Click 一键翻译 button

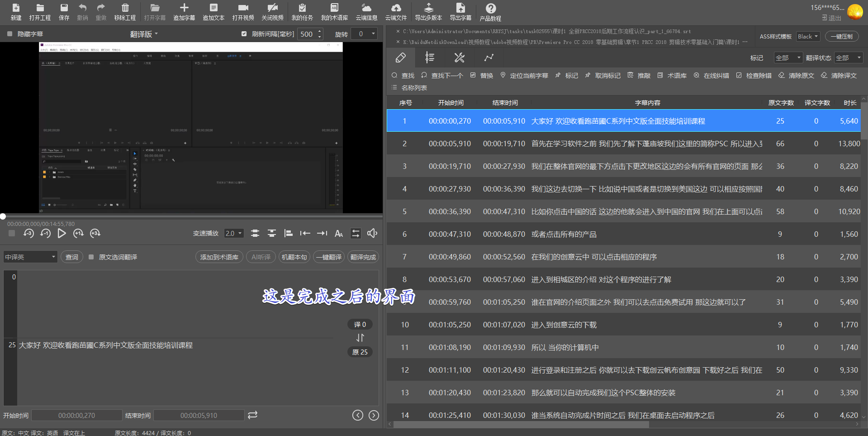point(329,257)
